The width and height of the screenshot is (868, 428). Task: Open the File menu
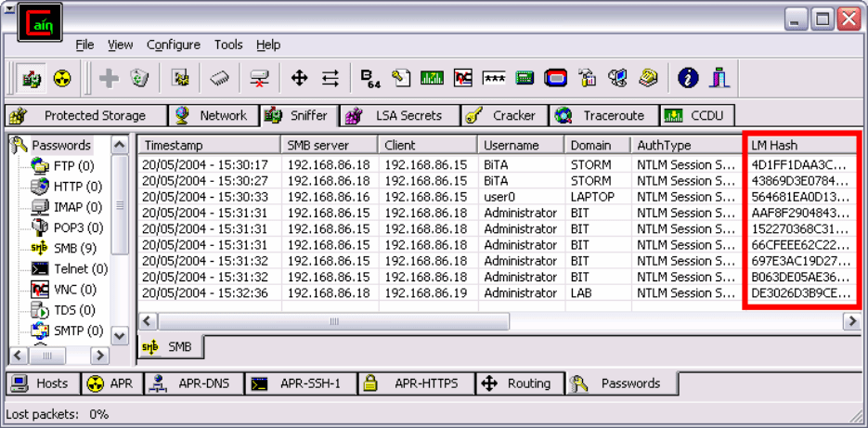(84, 45)
